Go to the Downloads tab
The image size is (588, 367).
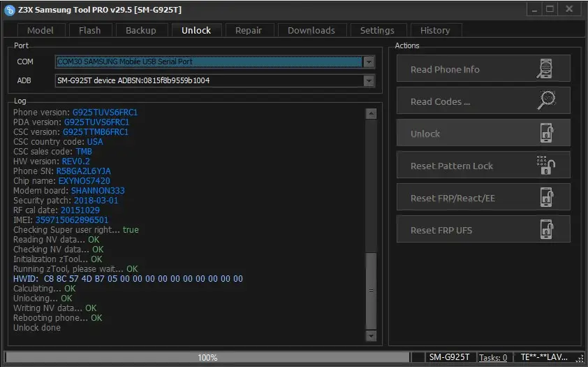pos(311,30)
